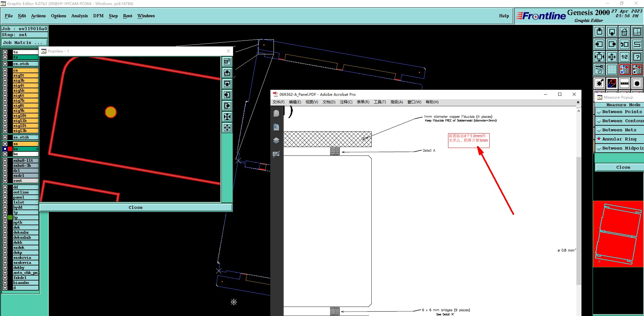The height and width of the screenshot is (316, 644).
Task: Select the dashed-box octagon highlight tool
Action: 637,83
